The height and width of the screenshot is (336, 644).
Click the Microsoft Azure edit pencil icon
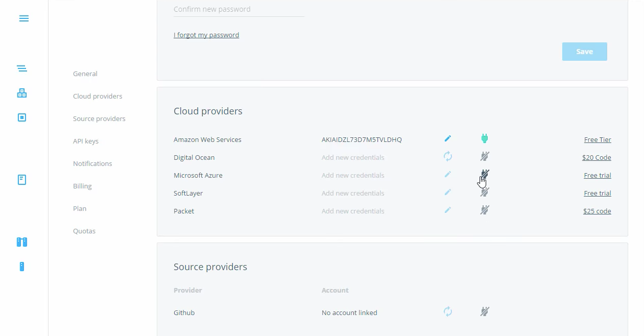pyautogui.click(x=448, y=175)
